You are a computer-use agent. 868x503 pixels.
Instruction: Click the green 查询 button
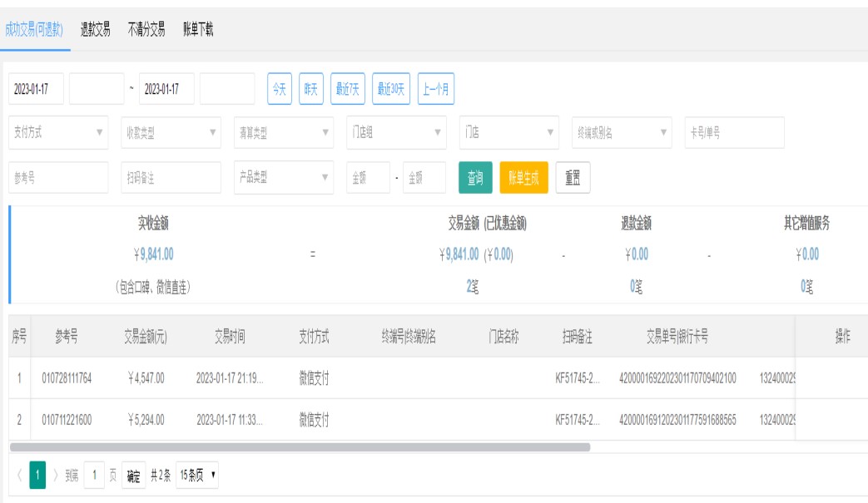pyautogui.click(x=475, y=177)
